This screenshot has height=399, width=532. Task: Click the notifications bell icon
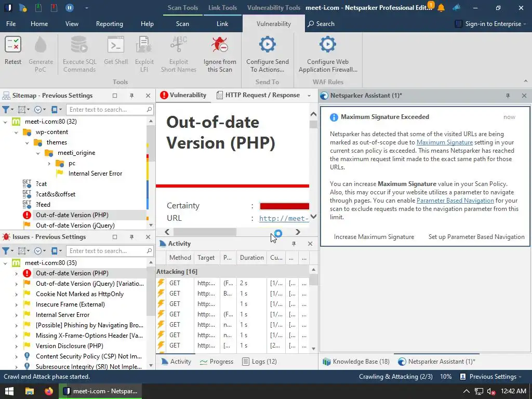point(441,8)
